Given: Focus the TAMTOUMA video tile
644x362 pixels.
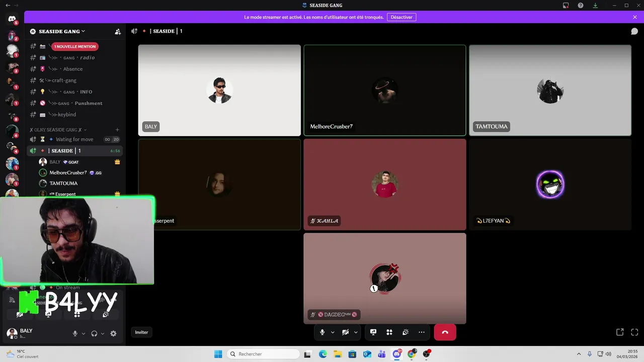Looking at the screenshot, I should (550, 90).
